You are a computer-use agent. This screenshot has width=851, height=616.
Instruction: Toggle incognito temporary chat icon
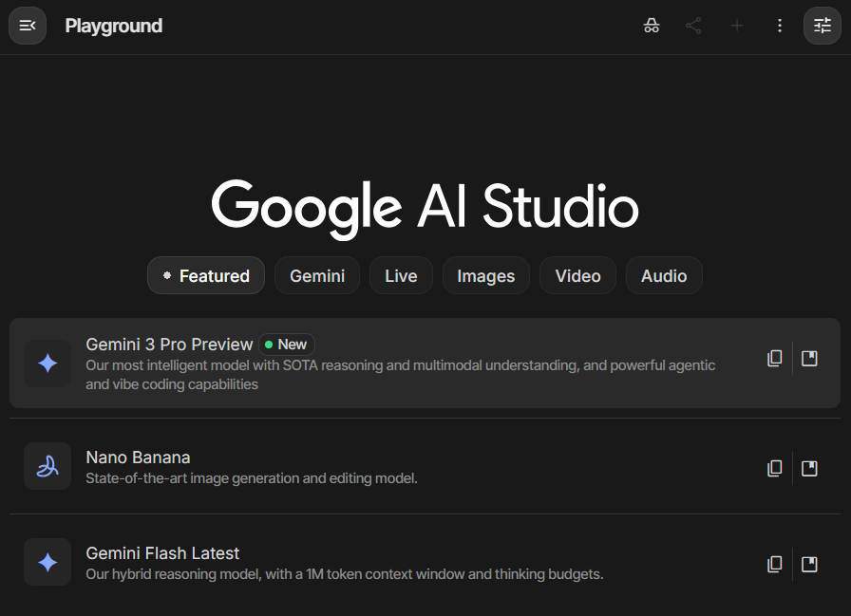pos(652,26)
